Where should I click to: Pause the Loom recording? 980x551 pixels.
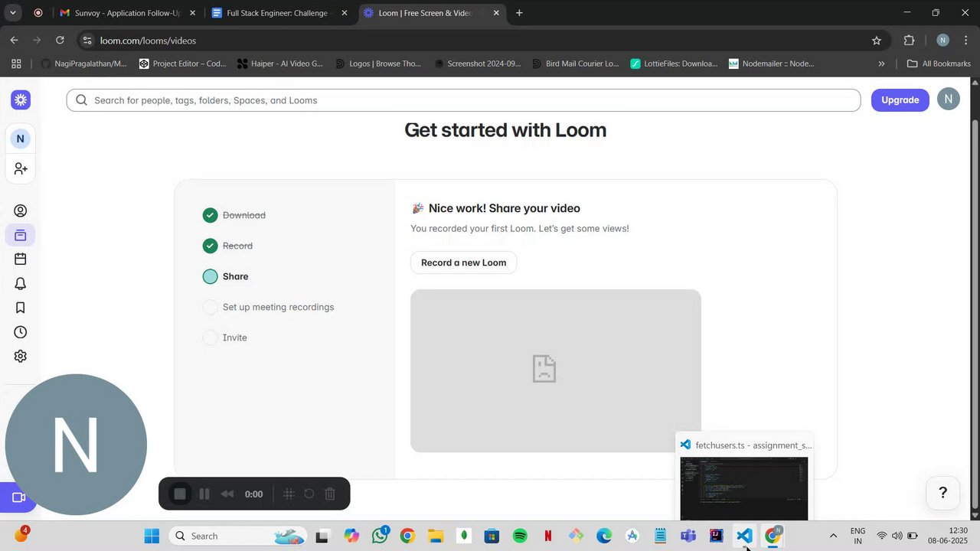tap(204, 494)
